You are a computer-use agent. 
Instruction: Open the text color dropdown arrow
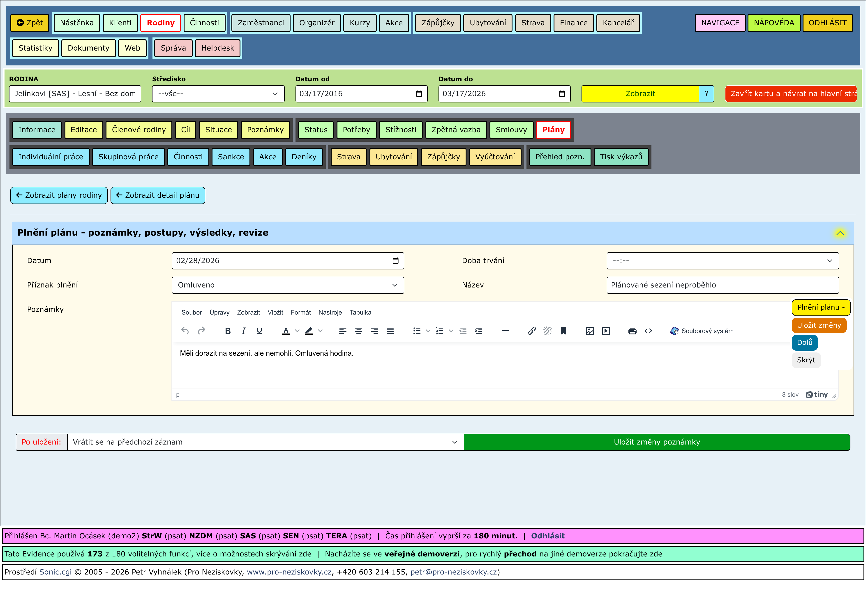pyautogui.click(x=297, y=331)
